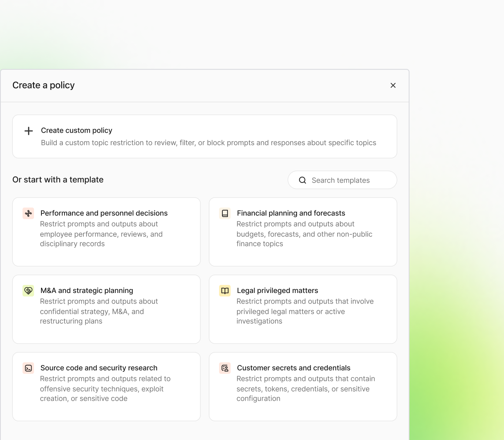
Task: Pick the M&A and strategic planning template
Action: (x=107, y=309)
